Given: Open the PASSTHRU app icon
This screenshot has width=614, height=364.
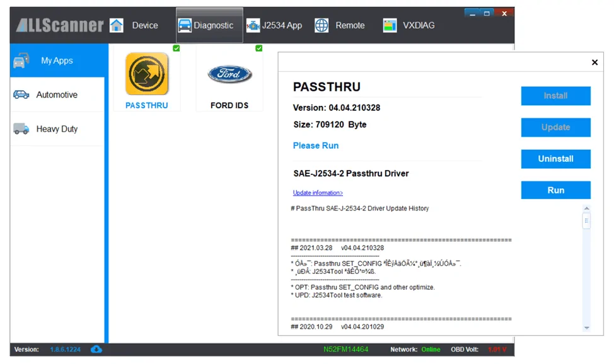Looking at the screenshot, I should [147, 74].
